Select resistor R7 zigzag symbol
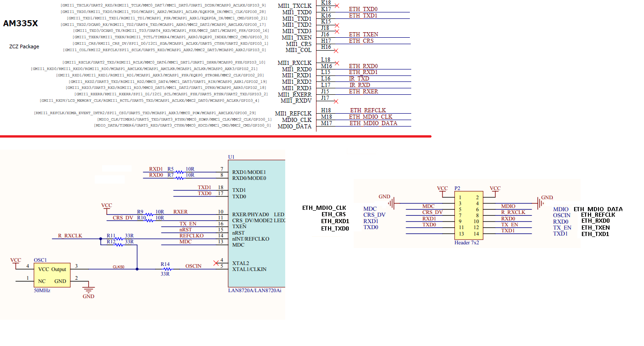 click(x=179, y=178)
